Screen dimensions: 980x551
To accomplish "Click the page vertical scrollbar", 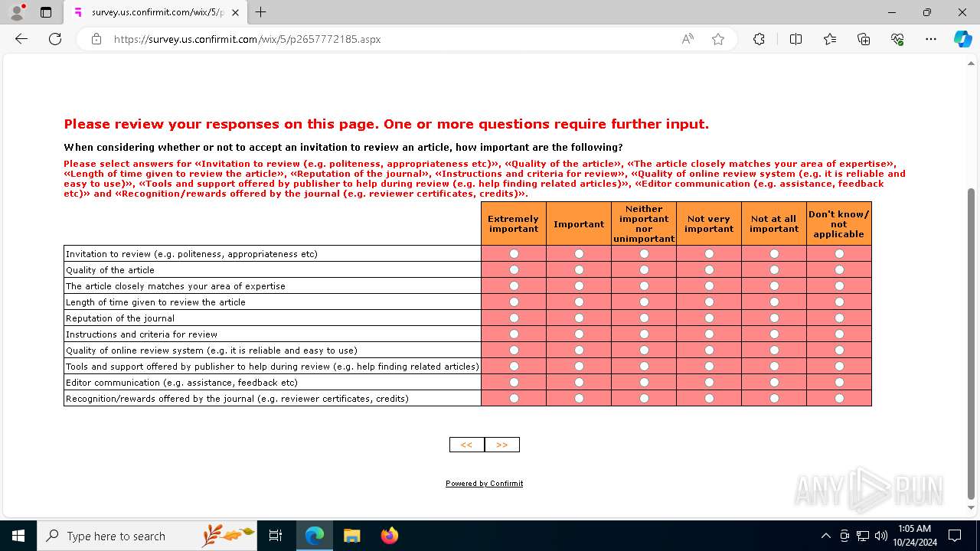I will click(972, 343).
